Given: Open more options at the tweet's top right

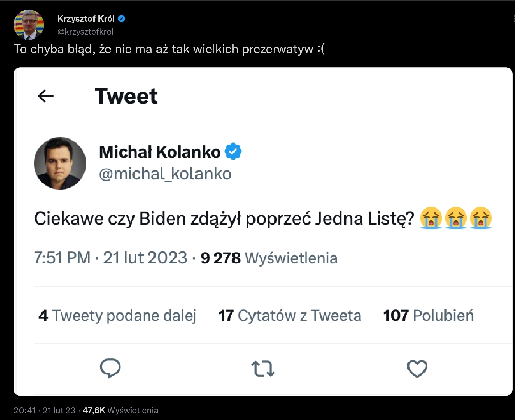Looking at the screenshot, I should pyautogui.click(x=513, y=19).
